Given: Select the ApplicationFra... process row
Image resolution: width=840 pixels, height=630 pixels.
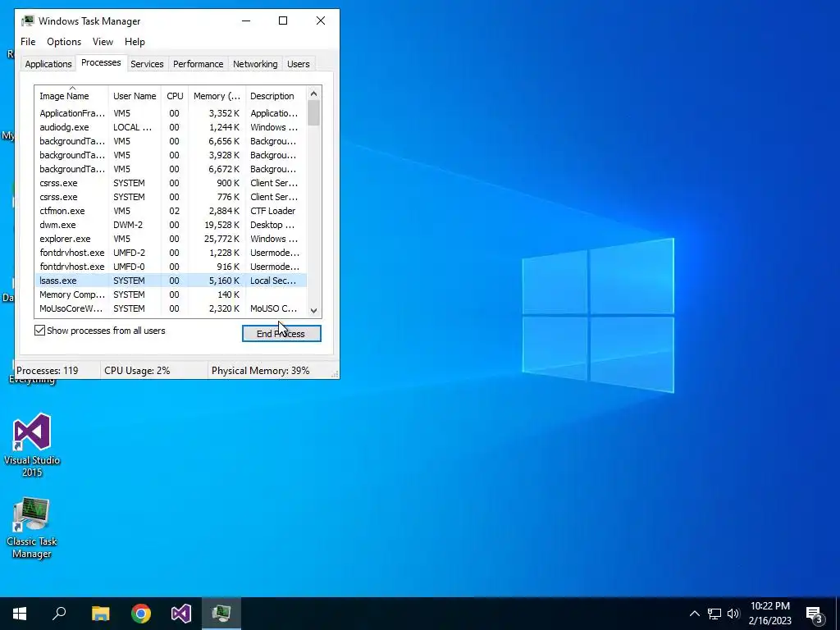Looking at the screenshot, I should tap(171, 113).
